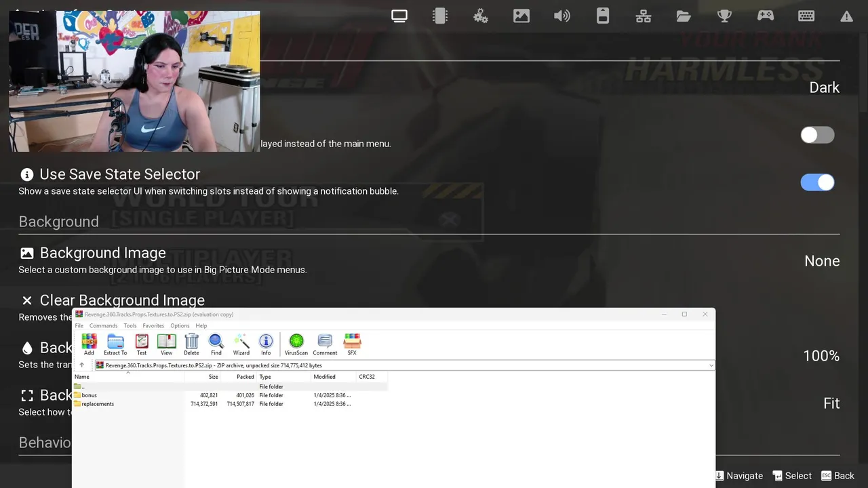The width and height of the screenshot is (868, 488).
Task: Open the Tools menu in WinRAR
Action: (x=130, y=326)
